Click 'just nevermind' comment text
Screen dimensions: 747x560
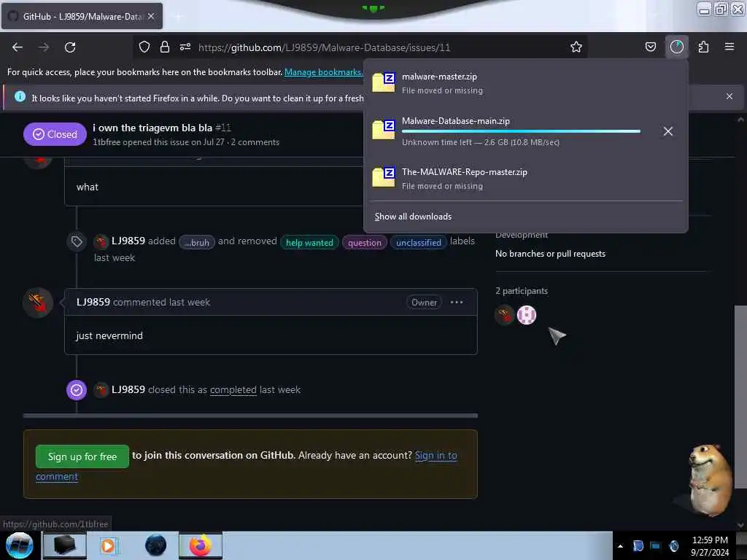tap(109, 335)
